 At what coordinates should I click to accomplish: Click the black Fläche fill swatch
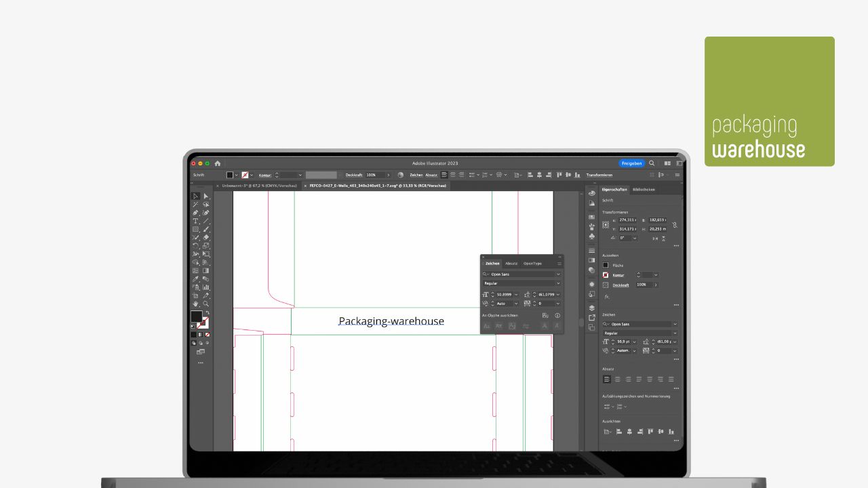pos(606,265)
